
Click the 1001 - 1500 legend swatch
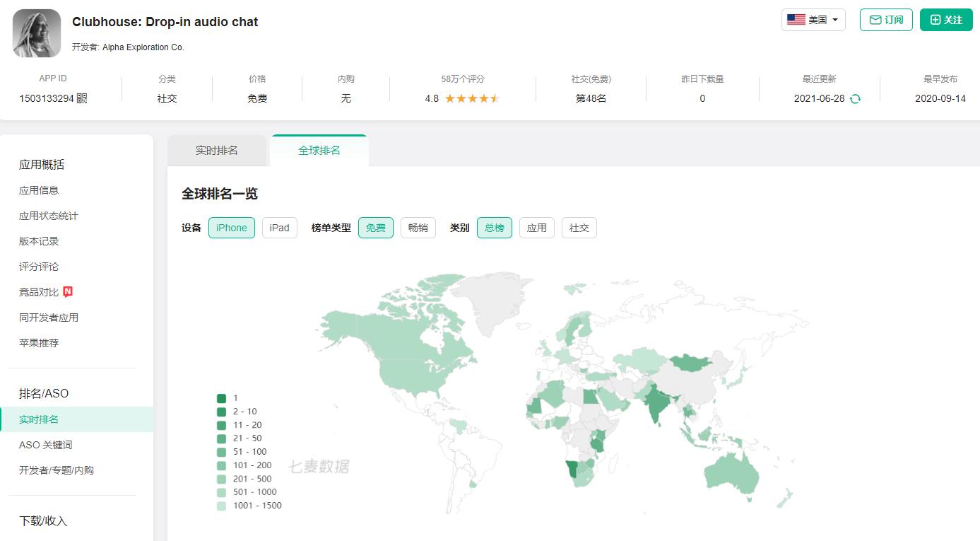coord(222,506)
